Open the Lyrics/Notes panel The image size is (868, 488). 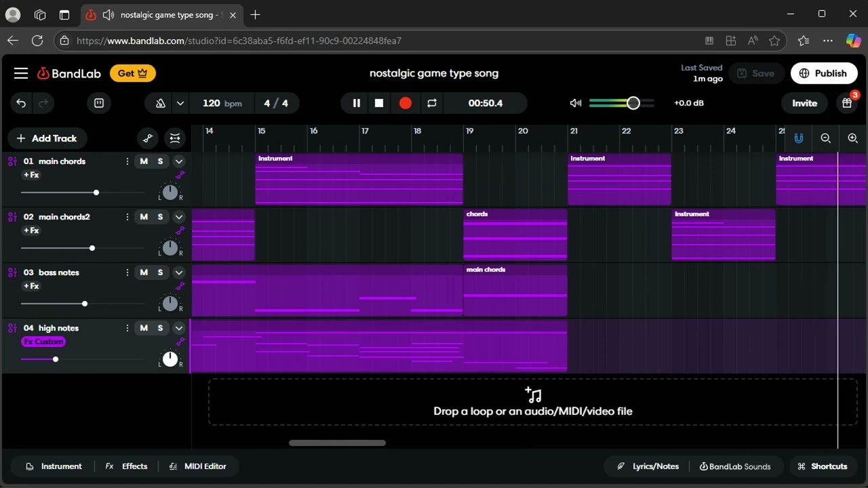[x=648, y=466]
